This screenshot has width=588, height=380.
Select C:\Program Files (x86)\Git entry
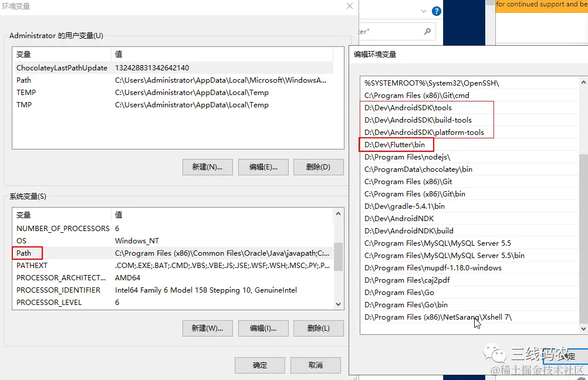(469, 182)
